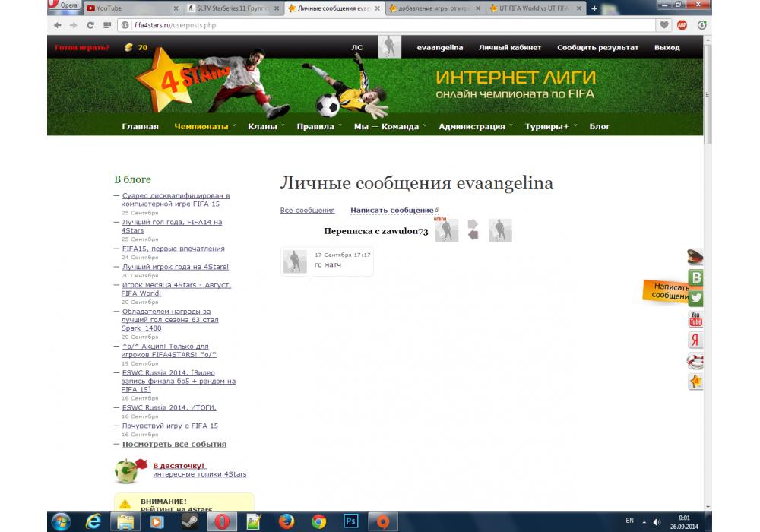Go to the Главная menu item
The height and width of the screenshot is (532, 760).
coord(140,126)
